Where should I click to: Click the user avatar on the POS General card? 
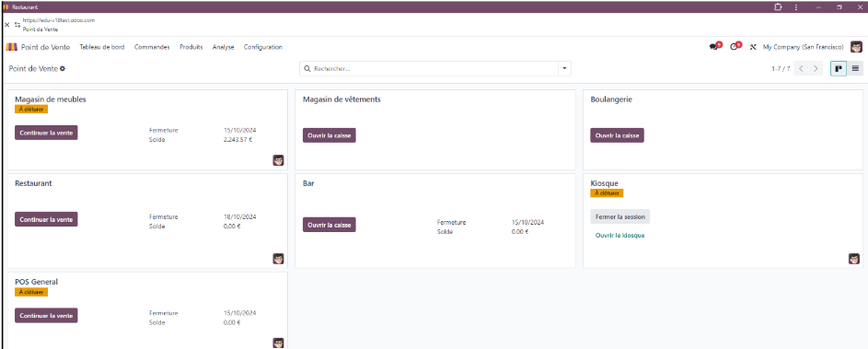(279, 343)
